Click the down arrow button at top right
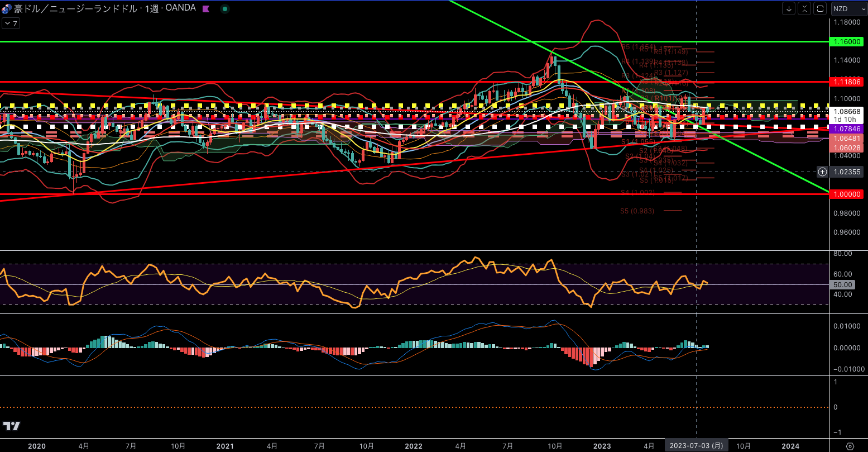 coord(789,8)
